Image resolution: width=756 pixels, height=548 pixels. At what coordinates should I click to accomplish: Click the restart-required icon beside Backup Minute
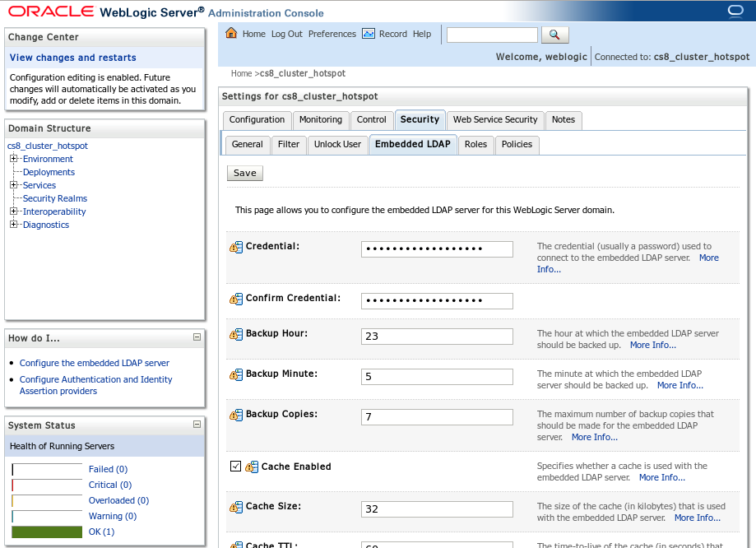click(x=236, y=375)
